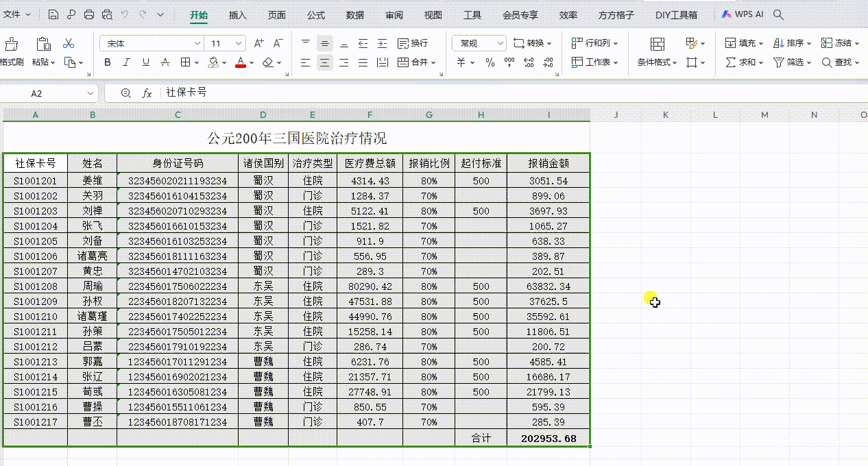Toggle align left

pyautogui.click(x=306, y=62)
